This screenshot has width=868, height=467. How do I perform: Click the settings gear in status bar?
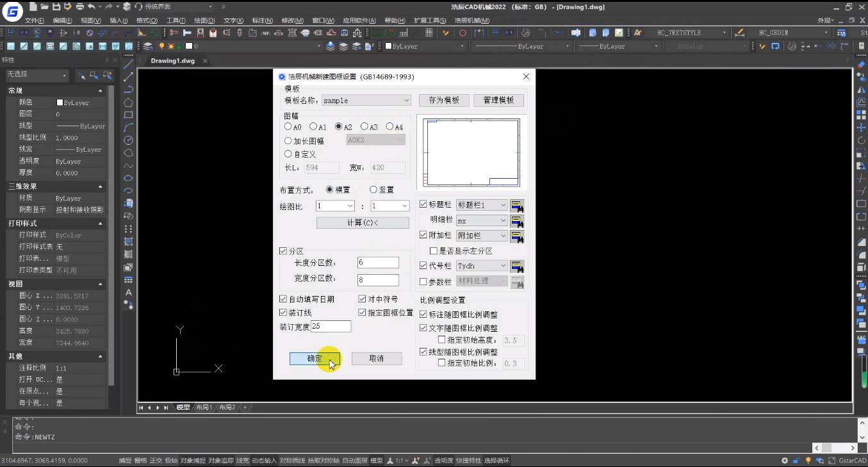(x=785, y=461)
